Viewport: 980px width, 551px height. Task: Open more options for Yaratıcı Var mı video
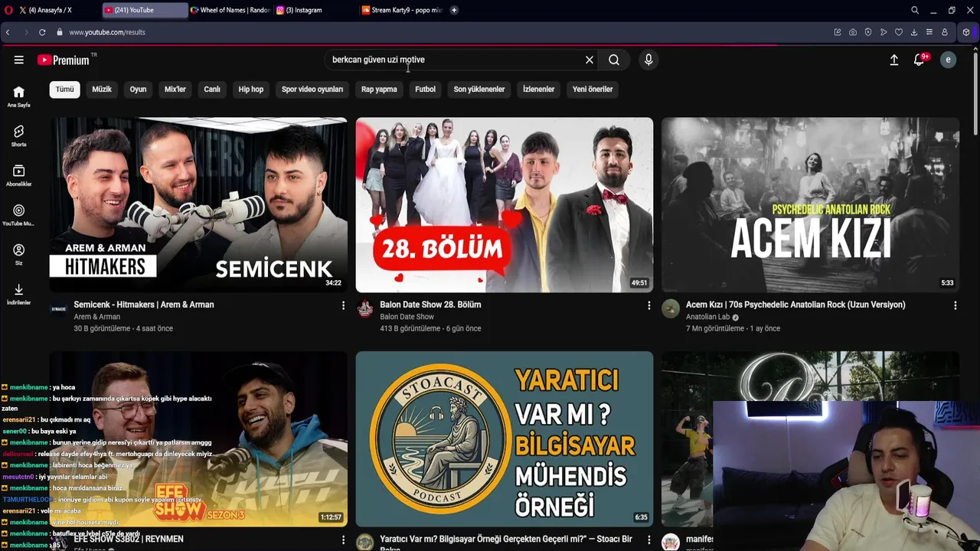648,540
